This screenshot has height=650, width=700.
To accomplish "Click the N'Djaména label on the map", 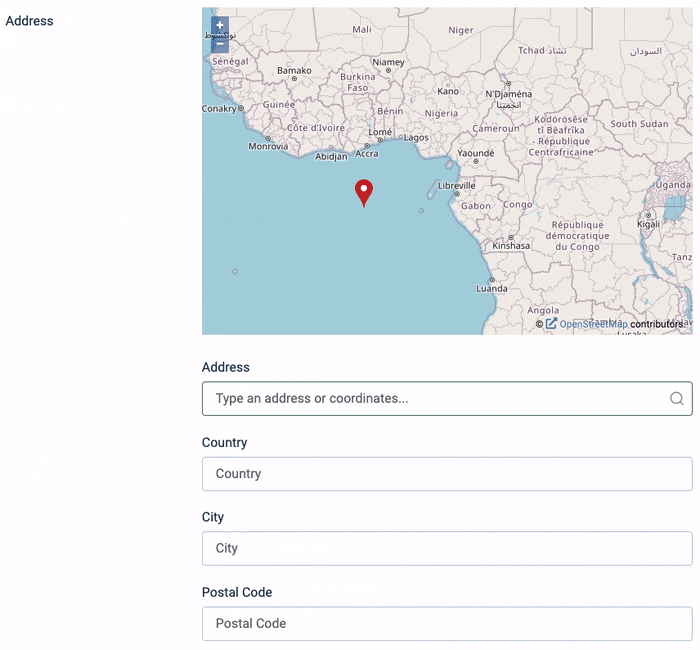I will (x=508, y=94).
